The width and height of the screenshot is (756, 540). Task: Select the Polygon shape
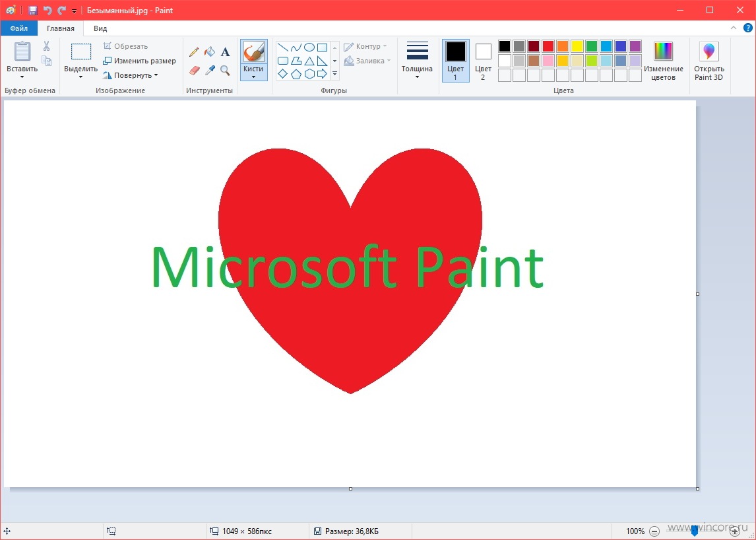point(296,61)
